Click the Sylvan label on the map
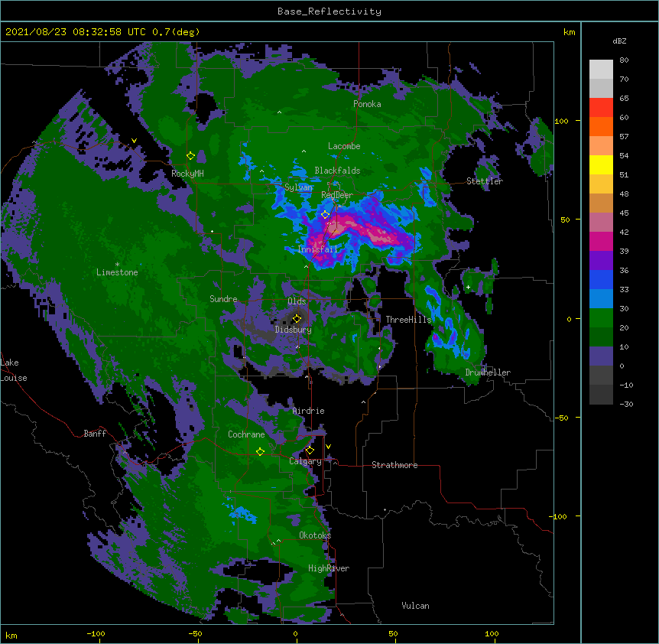659x644 pixels. click(299, 187)
